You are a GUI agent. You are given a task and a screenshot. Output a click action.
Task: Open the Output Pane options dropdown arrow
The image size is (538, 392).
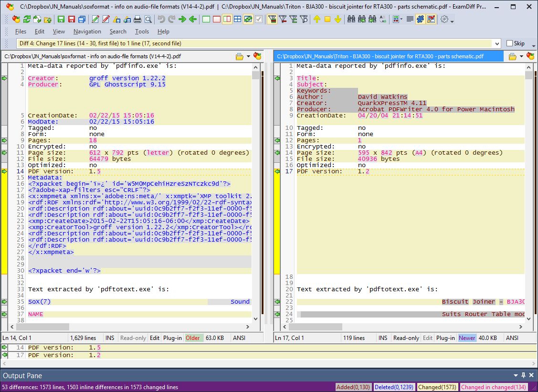click(x=516, y=375)
